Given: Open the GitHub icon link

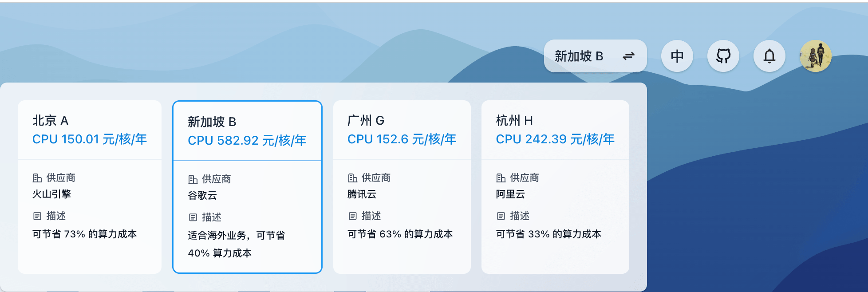Looking at the screenshot, I should click(x=723, y=56).
